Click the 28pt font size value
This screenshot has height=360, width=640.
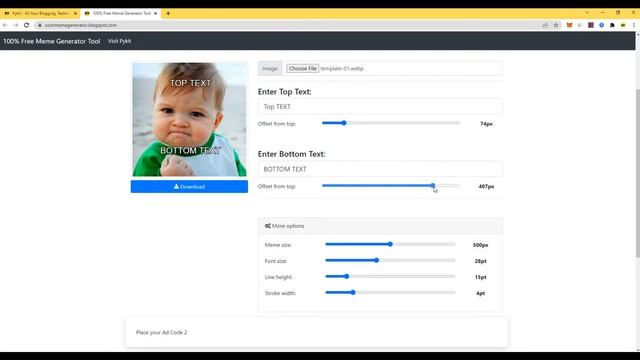(480, 261)
